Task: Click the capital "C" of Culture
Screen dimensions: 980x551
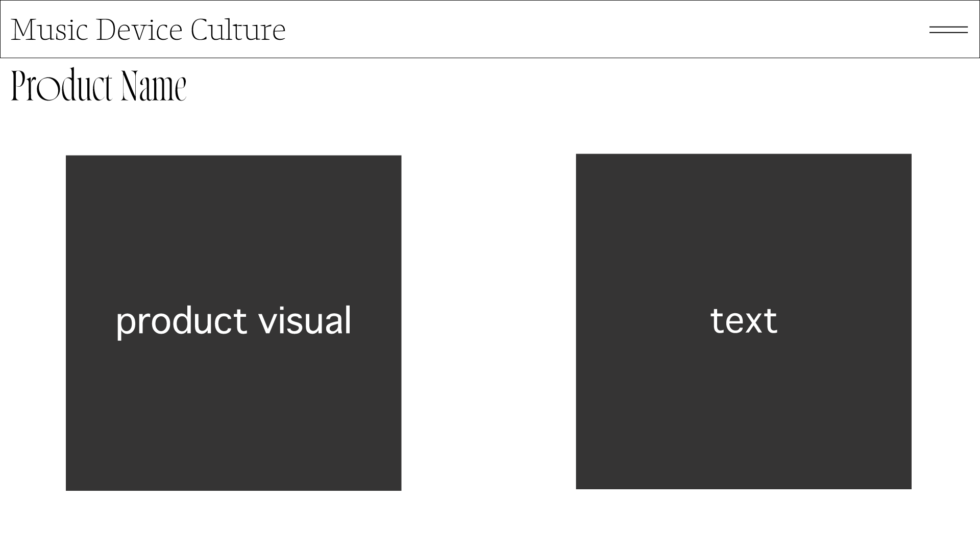Action: coord(200,30)
